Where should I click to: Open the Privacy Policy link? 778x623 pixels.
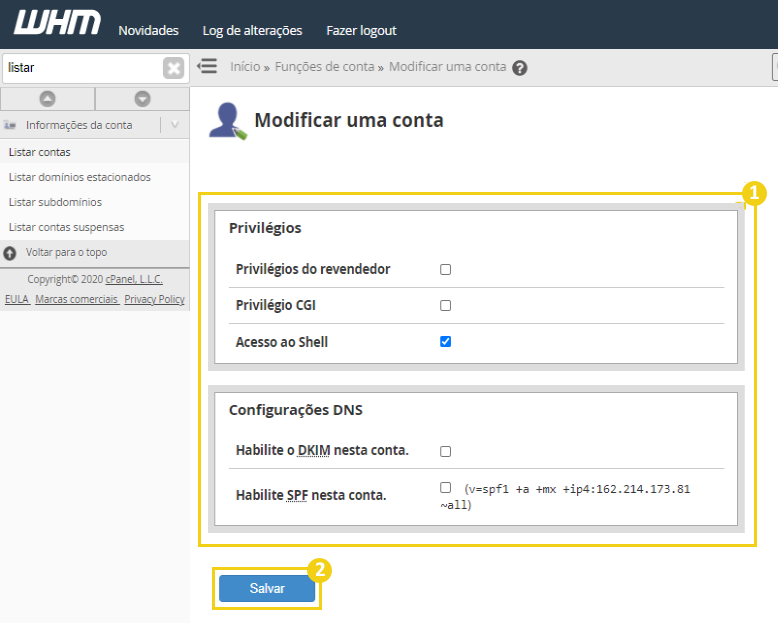154,299
